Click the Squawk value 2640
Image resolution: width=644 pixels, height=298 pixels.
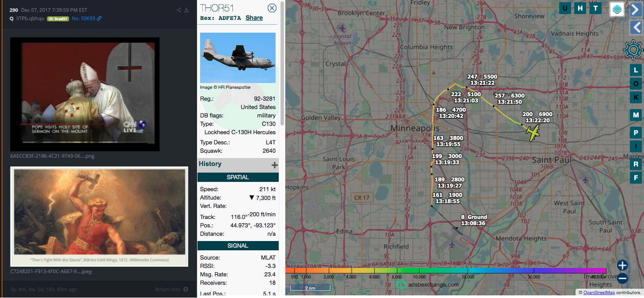pyautogui.click(x=269, y=151)
